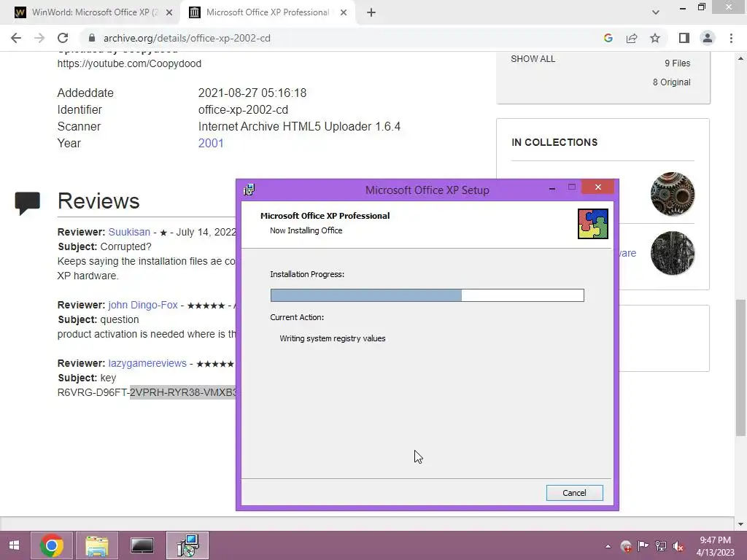This screenshot has width=747, height=560.
Task: Click the Office puzzle logo in setup
Action: [592, 224]
